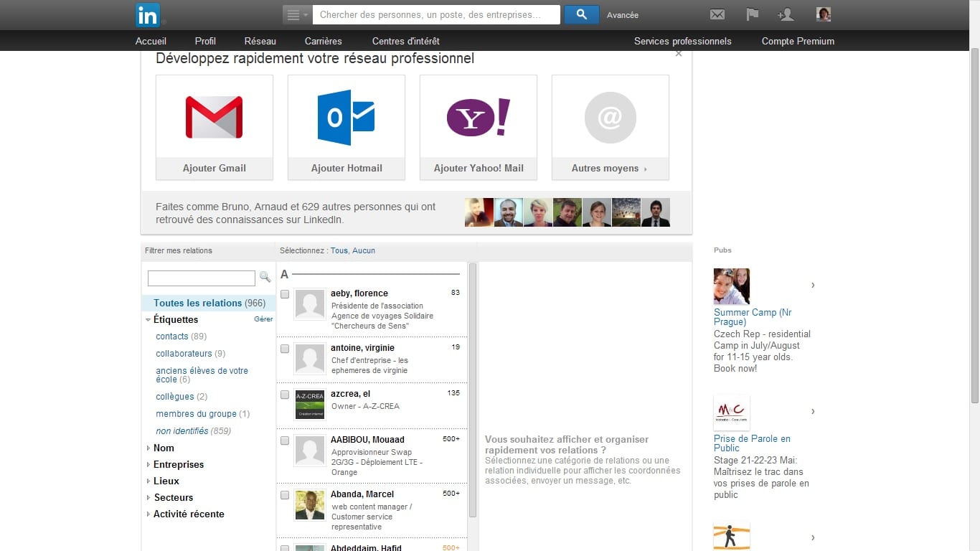This screenshot has height=551, width=980.
Task: Tick the checkbox for Abanda, Marcel
Action: (x=285, y=495)
